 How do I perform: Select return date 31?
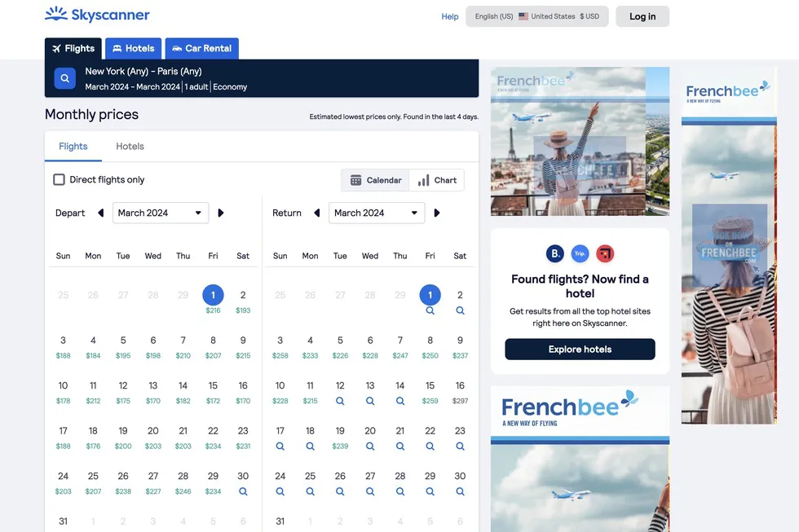click(280, 521)
